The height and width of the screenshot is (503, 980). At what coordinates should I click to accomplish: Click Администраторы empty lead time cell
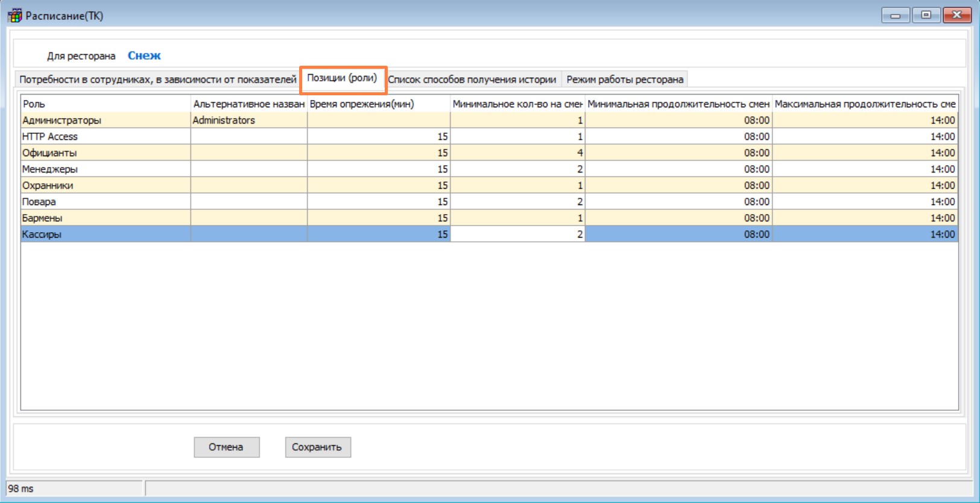click(379, 120)
